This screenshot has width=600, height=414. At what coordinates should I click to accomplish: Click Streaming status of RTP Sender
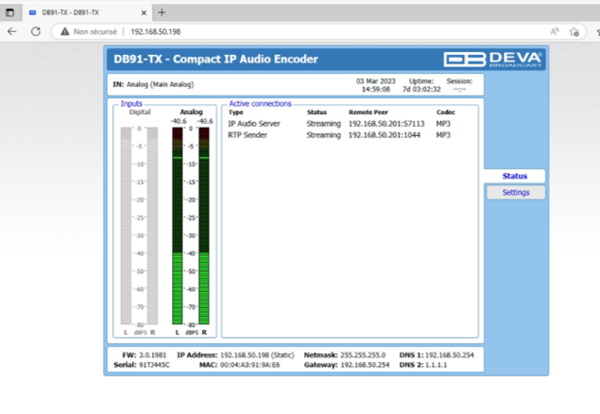point(323,135)
